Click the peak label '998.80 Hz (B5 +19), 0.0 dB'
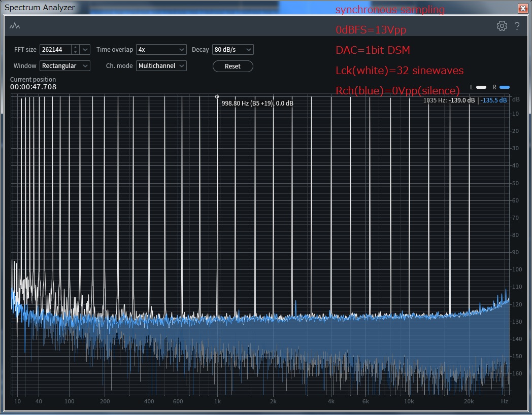 point(257,103)
